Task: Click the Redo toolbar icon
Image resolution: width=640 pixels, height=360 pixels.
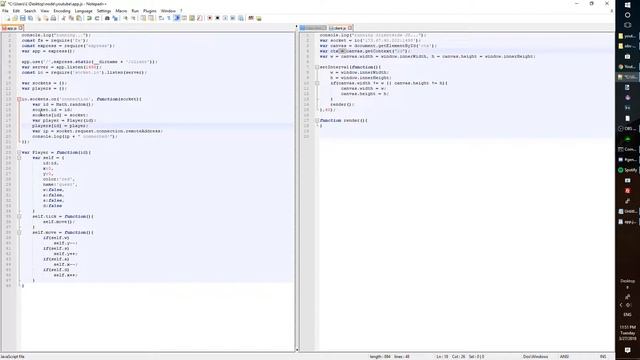Action: (97, 18)
